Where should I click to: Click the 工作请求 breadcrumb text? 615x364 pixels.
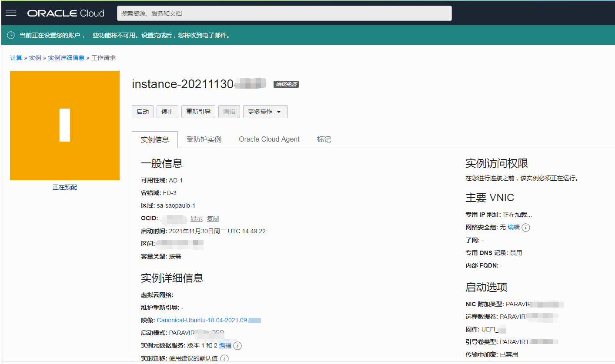[x=104, y=58]
